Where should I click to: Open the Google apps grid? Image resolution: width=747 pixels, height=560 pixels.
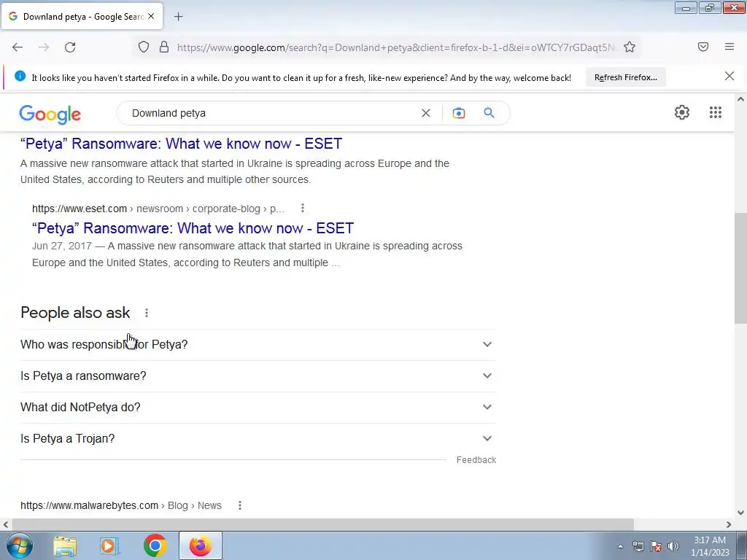point(715,112)
